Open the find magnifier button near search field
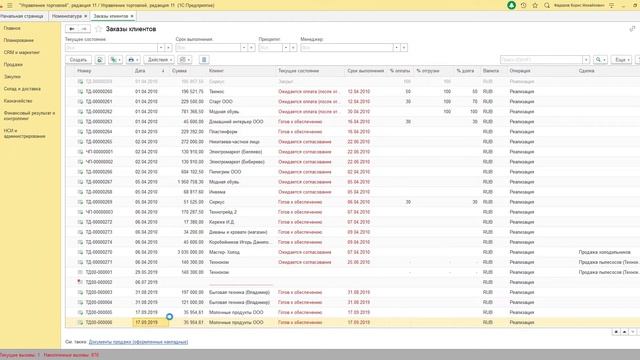The height and width of the screenshot is (360, 640). [x=600, y=60]
